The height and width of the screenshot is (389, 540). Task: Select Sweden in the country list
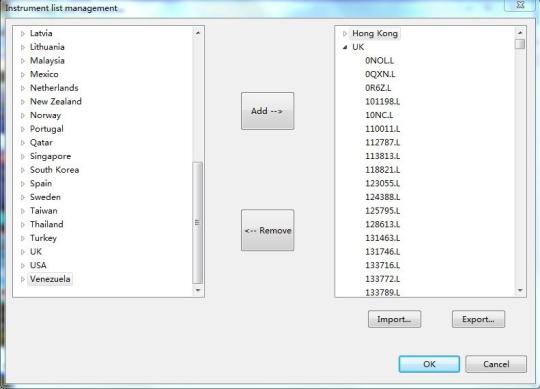click(45, 197)
